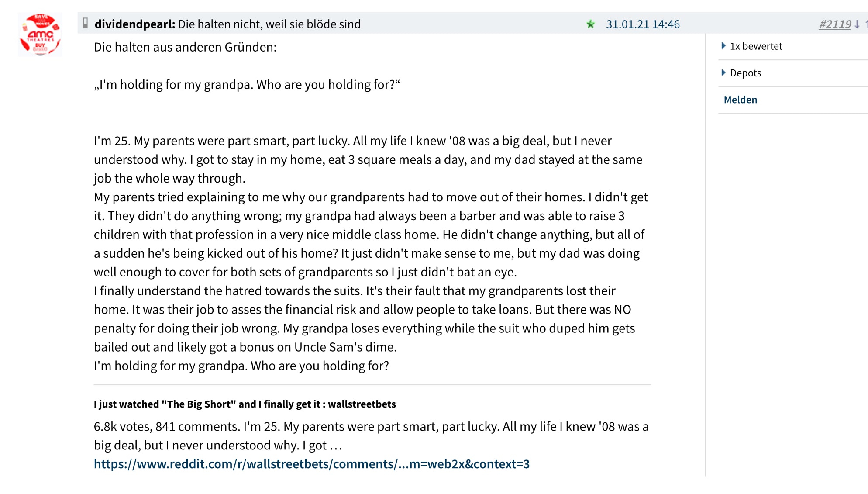Click the 31.01.21 14:46 post timestamp

(642, 24)
